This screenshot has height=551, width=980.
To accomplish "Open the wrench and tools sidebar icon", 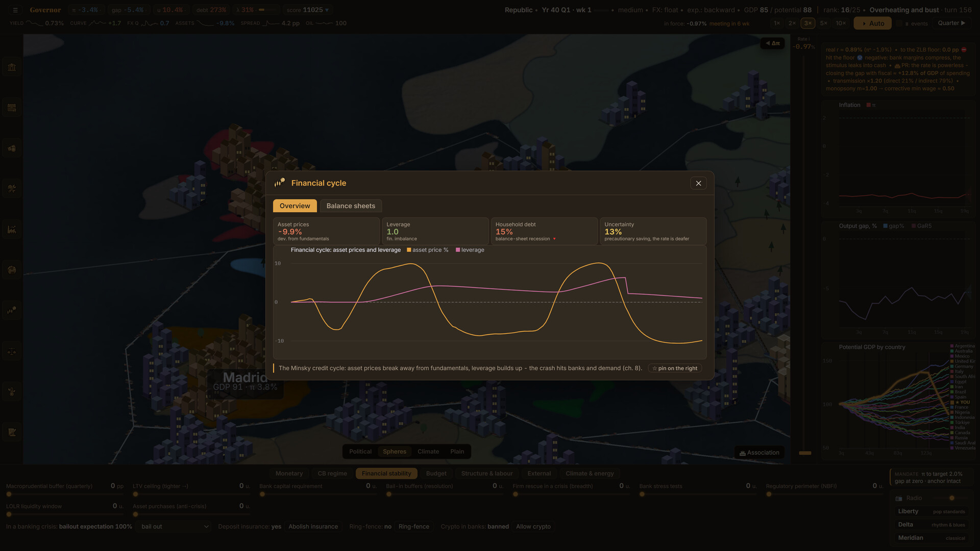I will pos(12,189).
